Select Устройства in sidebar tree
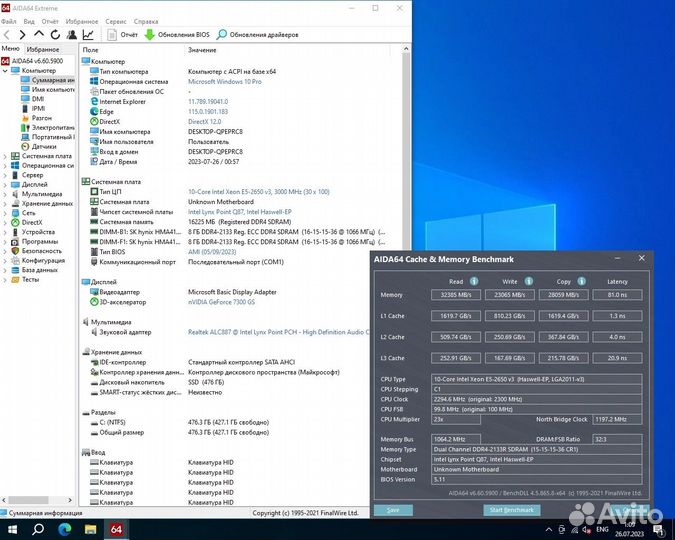 coord(38,232)
